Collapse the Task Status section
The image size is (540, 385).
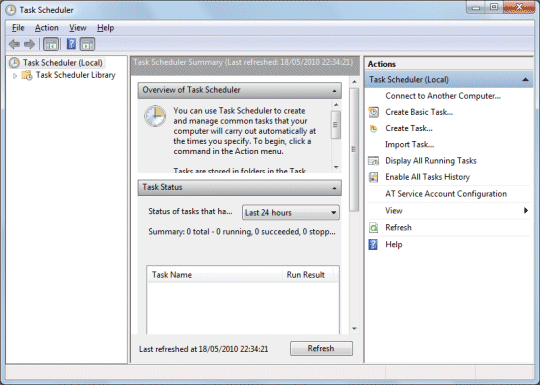point(334,188)
